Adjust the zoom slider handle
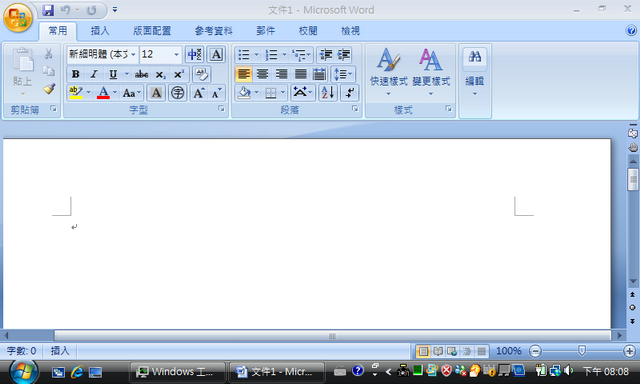Screen dimensions: 640x384 [x=582, y=351]
